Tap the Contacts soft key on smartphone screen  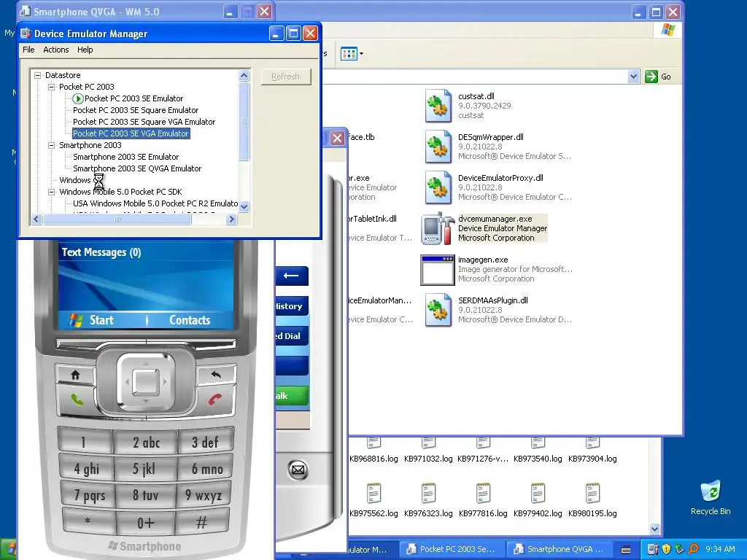click(x=190, y=320)
